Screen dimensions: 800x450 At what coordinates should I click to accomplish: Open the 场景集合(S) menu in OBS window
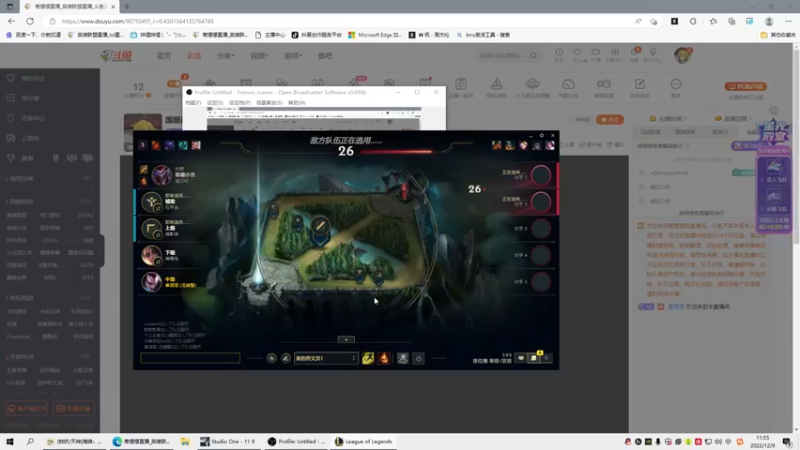[269, 103]
